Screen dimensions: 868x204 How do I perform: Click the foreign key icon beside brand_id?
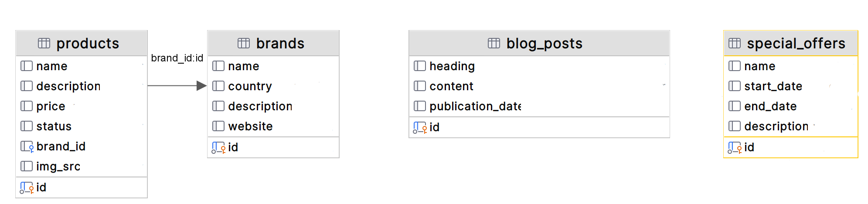[x=27, y=146]
